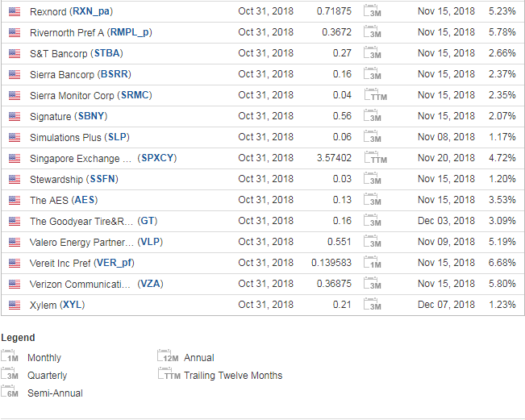Select dividend value 0.551 for Valero
Viewport: 525px width, 420px height.
point(340,242)
